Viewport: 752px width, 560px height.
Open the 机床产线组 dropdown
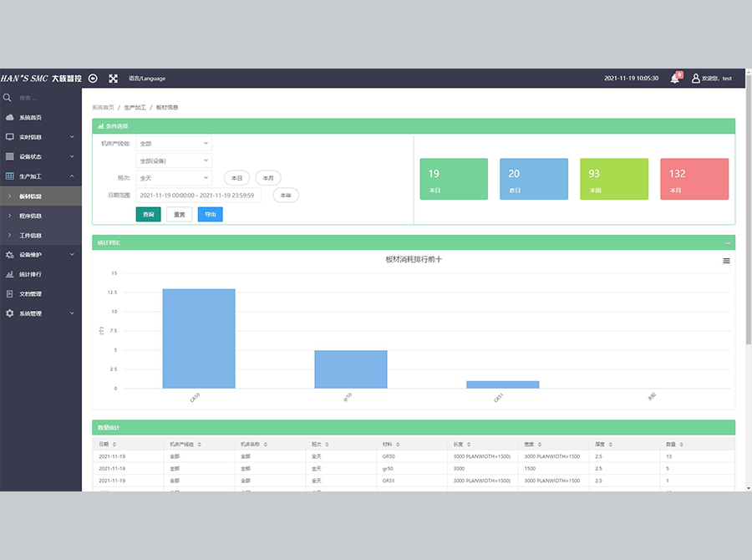tap(174, 144)
